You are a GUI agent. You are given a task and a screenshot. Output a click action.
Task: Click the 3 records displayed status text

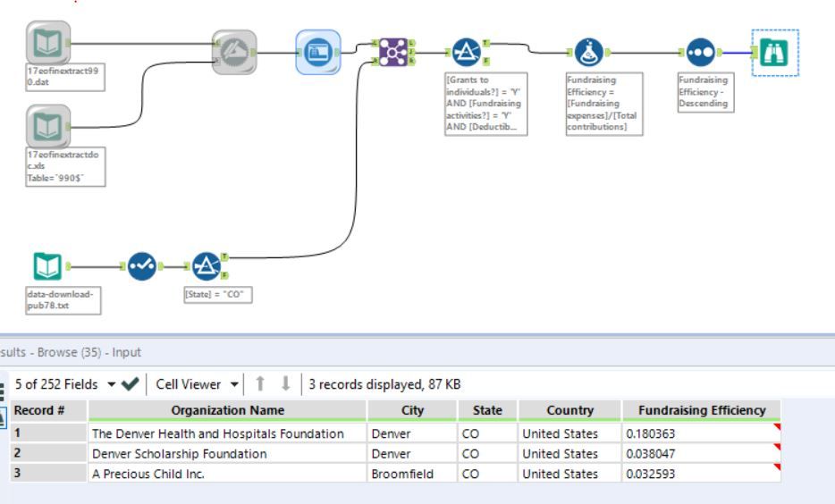click(384, 384)
